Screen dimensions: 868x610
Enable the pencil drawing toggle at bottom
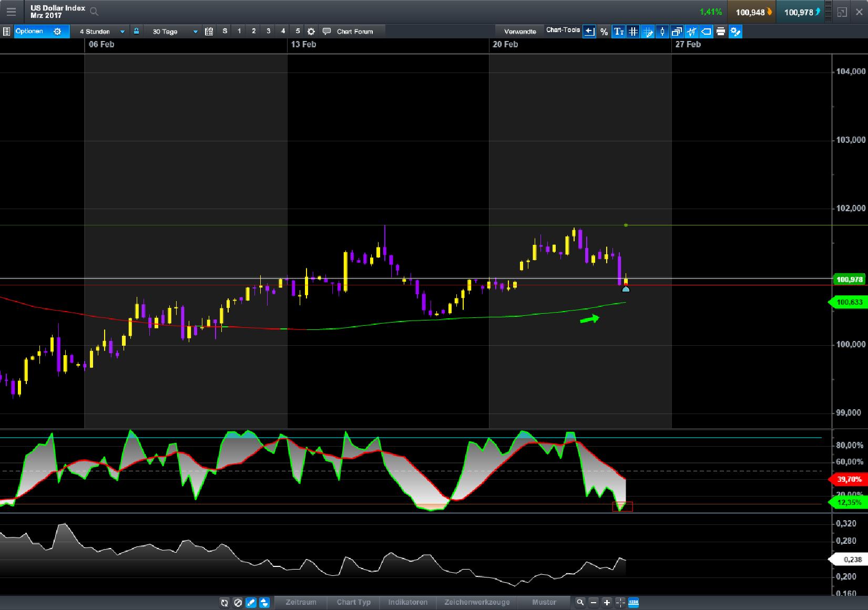point(251,603)
